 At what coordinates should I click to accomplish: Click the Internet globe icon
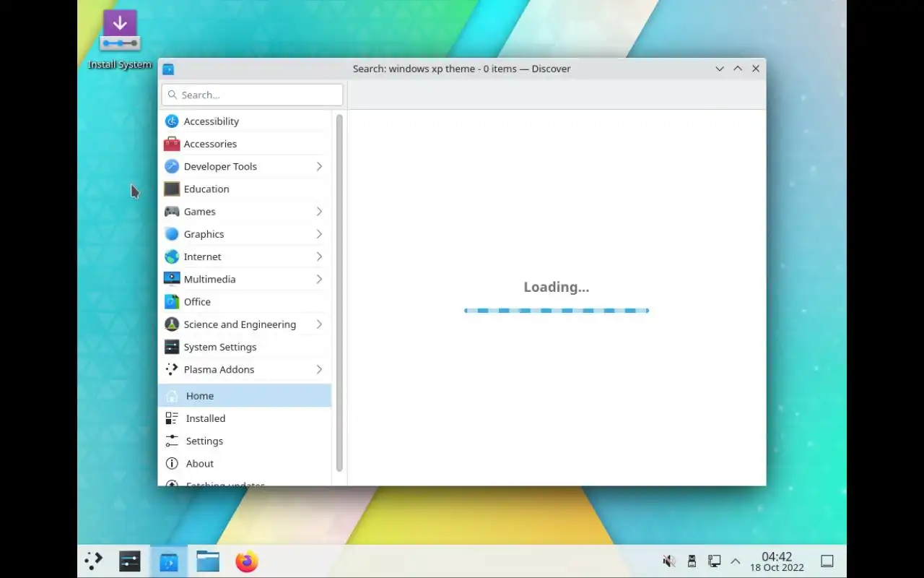172,256
